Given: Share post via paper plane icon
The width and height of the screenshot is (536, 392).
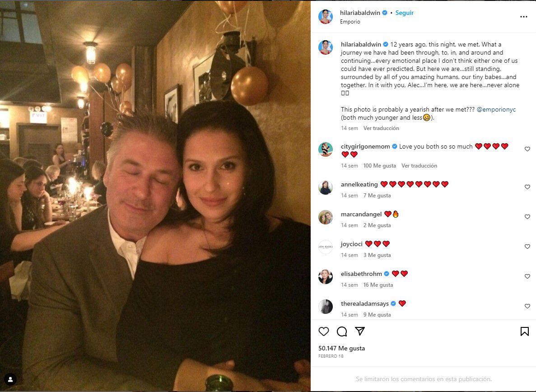Looking at the screenshot, I should (x=359, y=331).
